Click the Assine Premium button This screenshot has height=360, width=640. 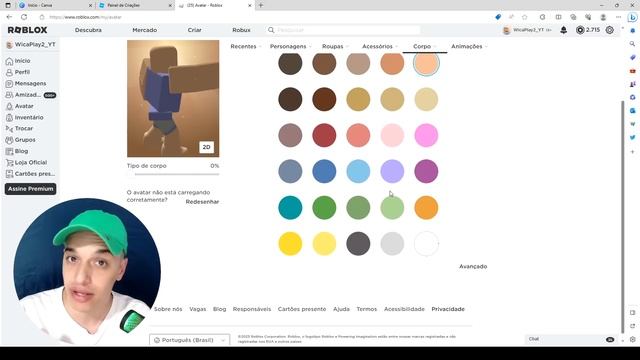pos(31,189)
